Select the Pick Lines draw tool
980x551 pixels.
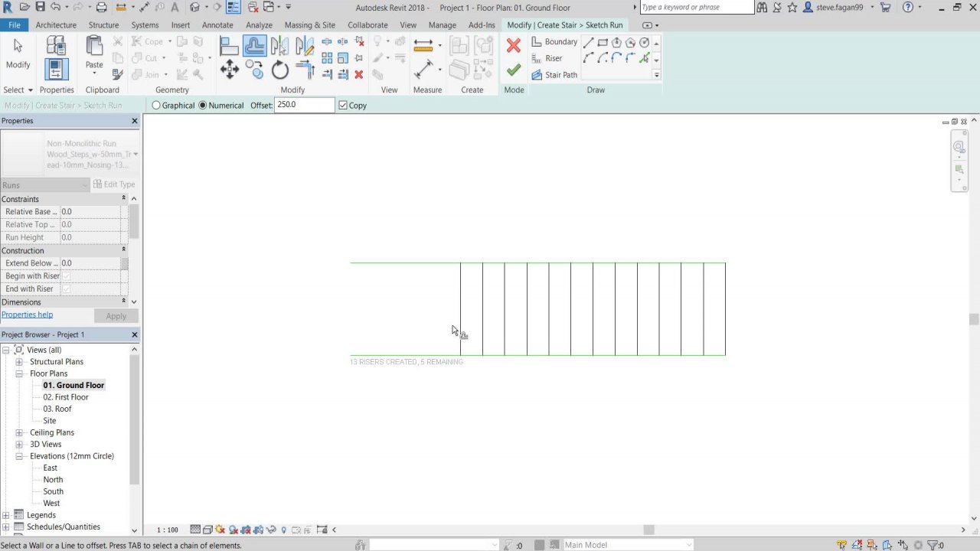coord(644,58)
